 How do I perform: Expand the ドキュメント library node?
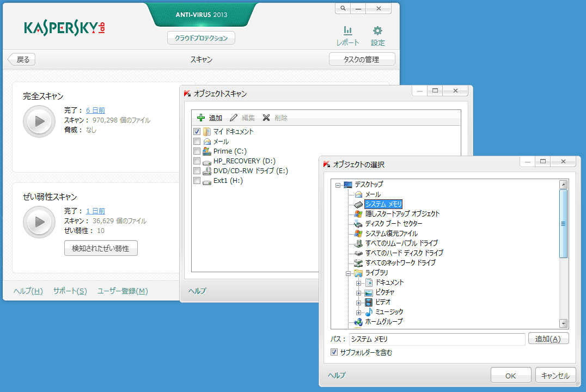[358, 283]
